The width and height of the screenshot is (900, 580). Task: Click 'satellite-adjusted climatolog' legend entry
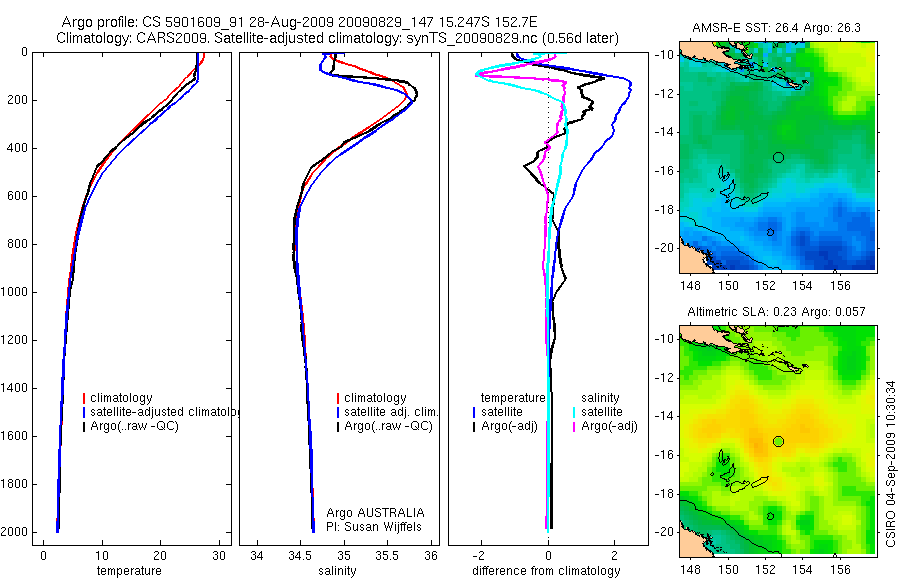click(x=165, y=412)
